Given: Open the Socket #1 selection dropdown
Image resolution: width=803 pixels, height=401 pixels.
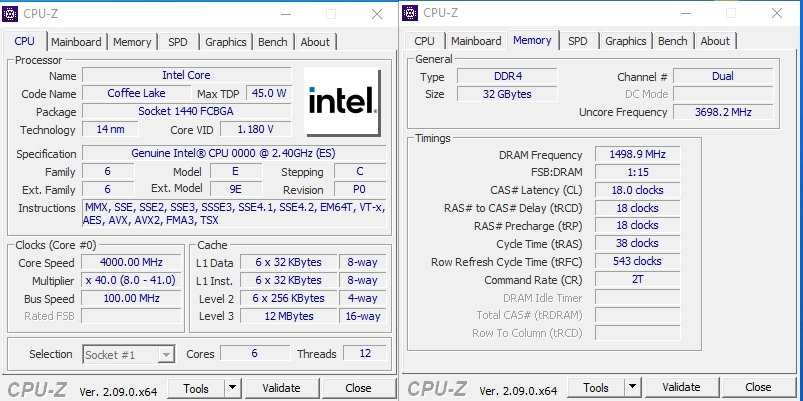Looking at the screenshot, I should pyautogui.click(x=130, y=354).
